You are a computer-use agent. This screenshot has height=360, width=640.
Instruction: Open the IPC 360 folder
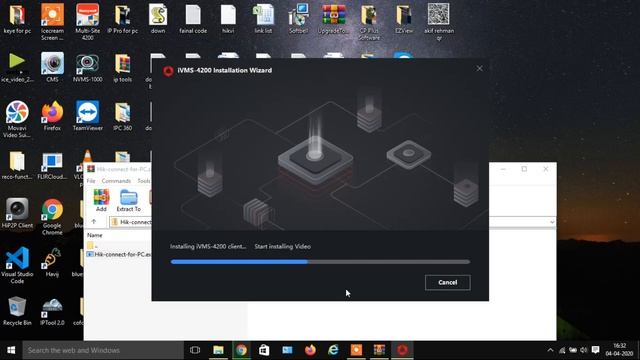pos(122,116)
